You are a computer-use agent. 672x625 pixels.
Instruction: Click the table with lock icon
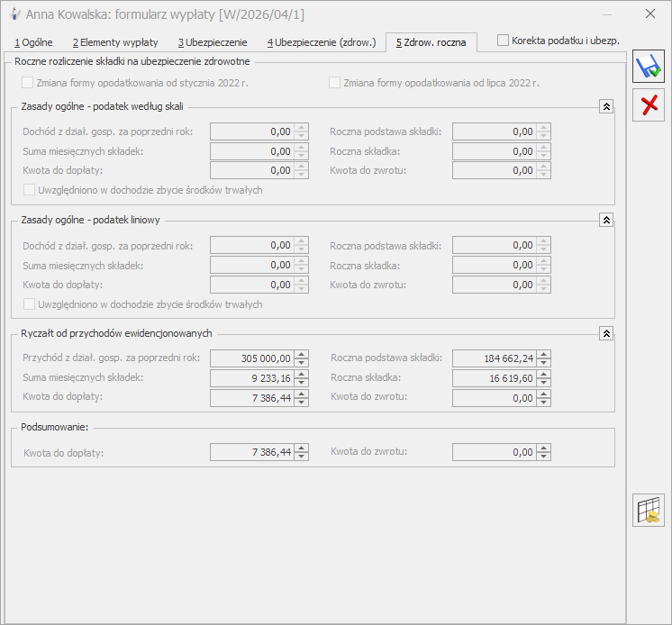click(648, 511)
